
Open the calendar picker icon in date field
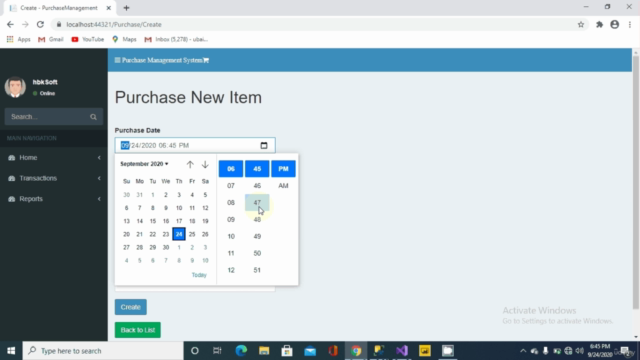pyautogui.click(x=264, y=145)
